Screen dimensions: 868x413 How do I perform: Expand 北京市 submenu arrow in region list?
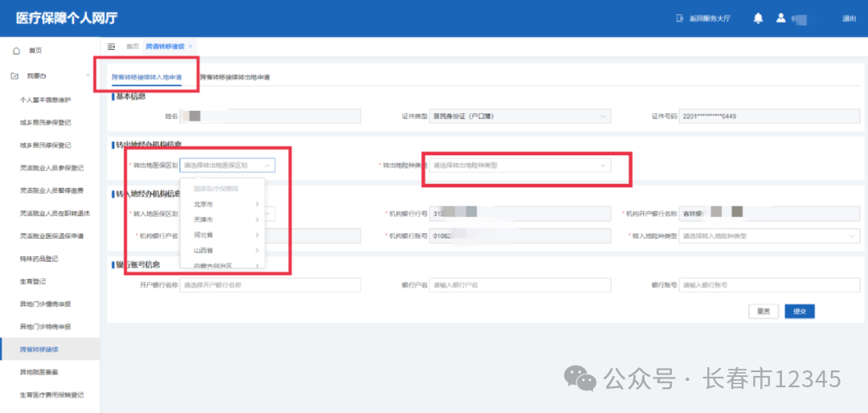257,205
